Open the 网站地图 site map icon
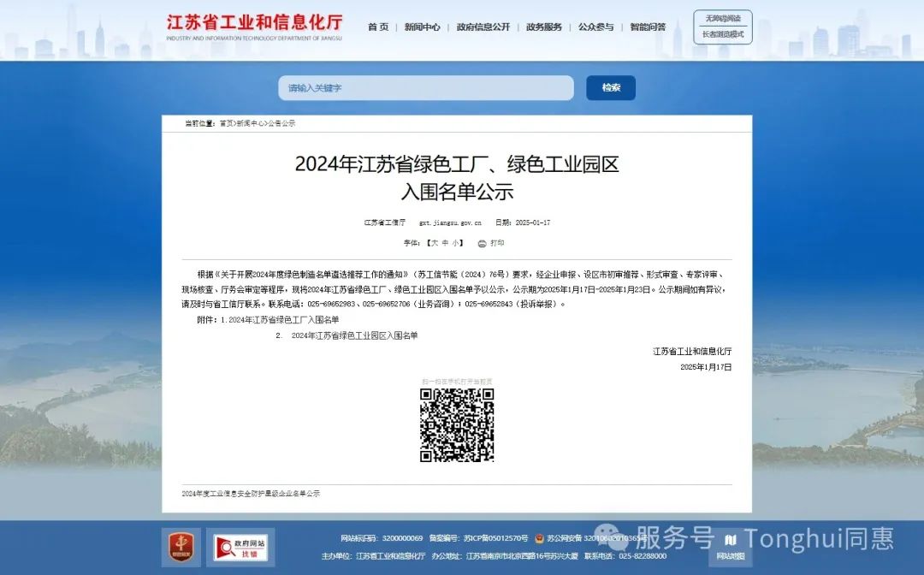 [x=730, y=545]
